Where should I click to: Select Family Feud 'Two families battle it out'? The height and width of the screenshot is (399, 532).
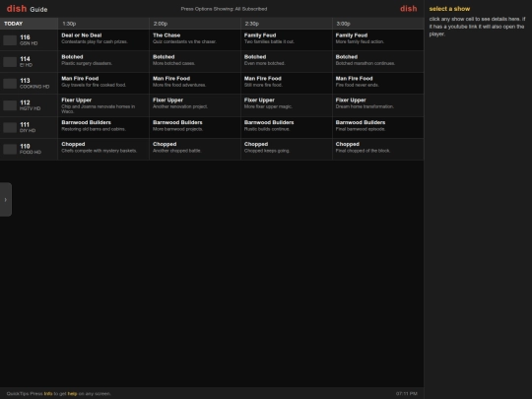point(287,40)
